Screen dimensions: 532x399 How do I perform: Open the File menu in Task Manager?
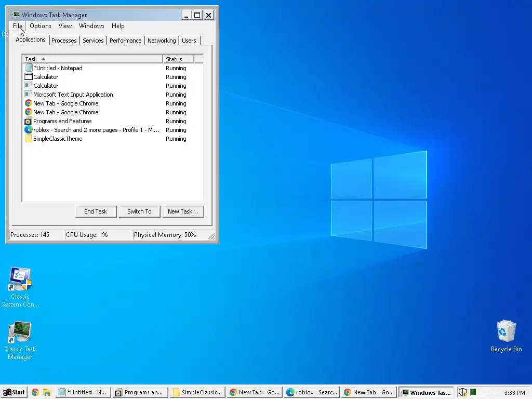[18, 26]
